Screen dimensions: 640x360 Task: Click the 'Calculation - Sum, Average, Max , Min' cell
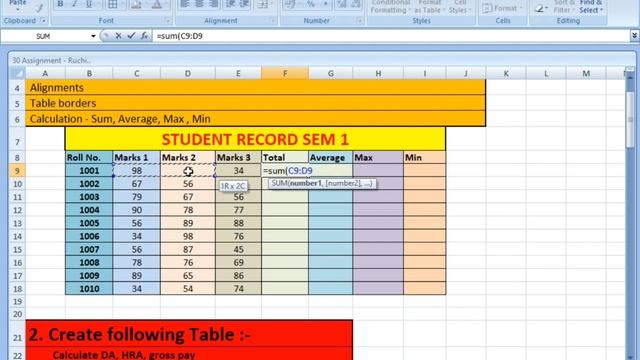pos(256,118)
